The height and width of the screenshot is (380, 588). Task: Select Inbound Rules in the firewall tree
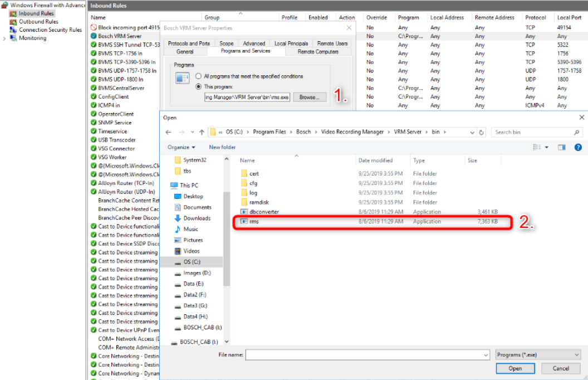[36, 13]
